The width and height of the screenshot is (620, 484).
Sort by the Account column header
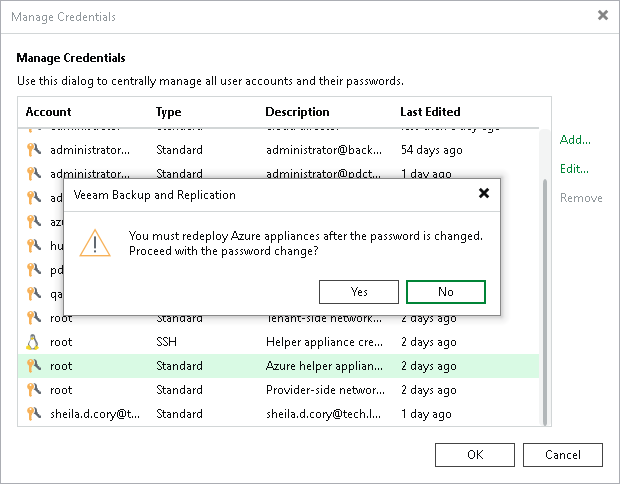(48, 112)
